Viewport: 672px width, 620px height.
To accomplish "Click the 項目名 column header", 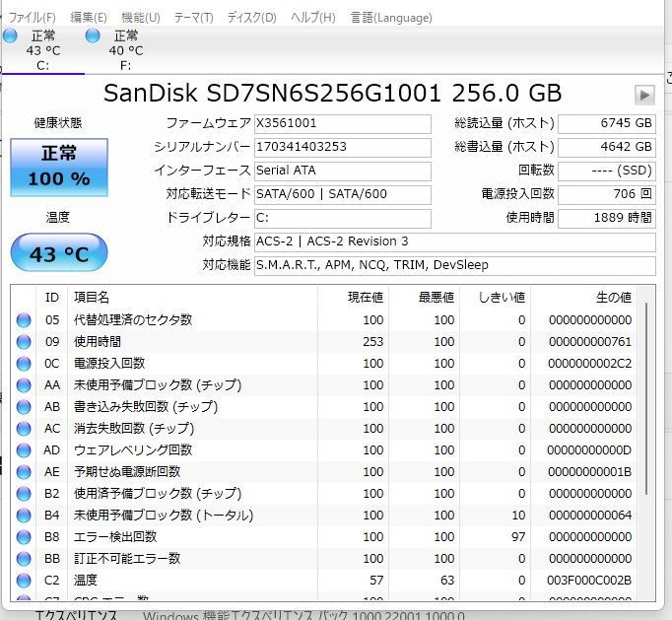I will click(192, 297).
